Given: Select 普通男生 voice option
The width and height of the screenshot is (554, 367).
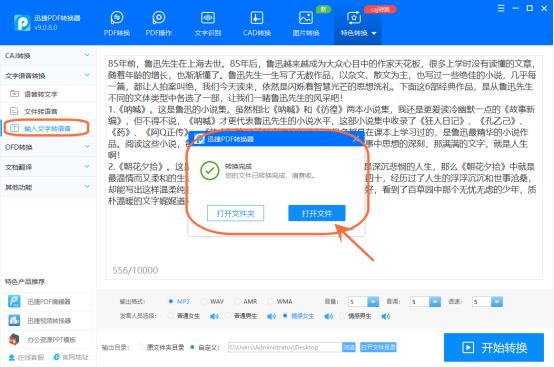Looking at the screenshot, I should pos(241,316).
